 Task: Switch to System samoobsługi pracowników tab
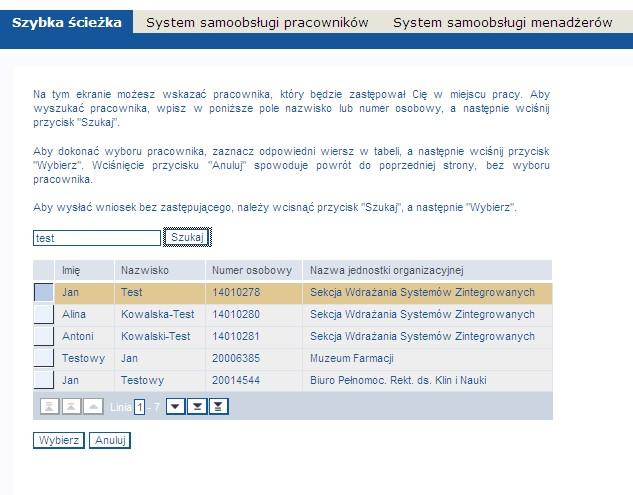(257, 22)
